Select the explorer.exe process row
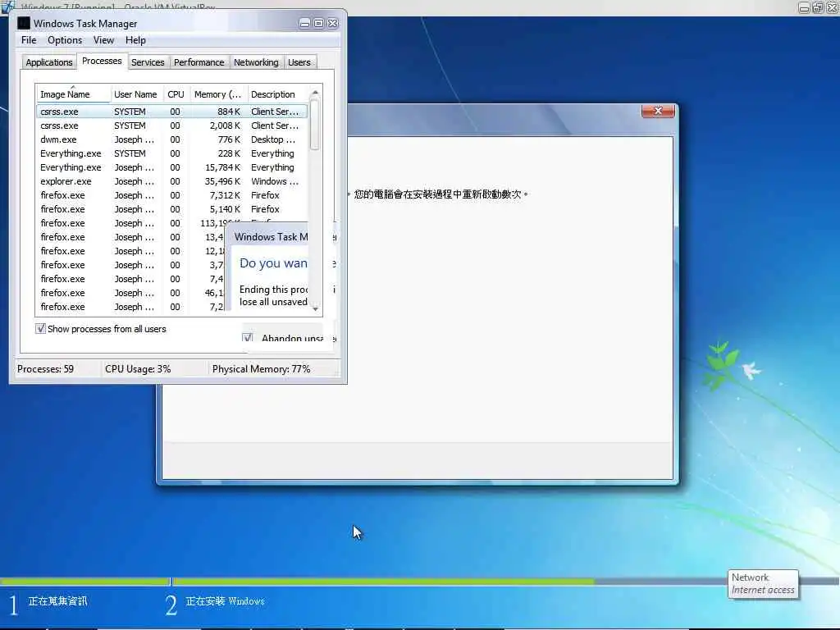Image resolution: width=840 pixels, height=630 pixels. (x=171, y=181)
